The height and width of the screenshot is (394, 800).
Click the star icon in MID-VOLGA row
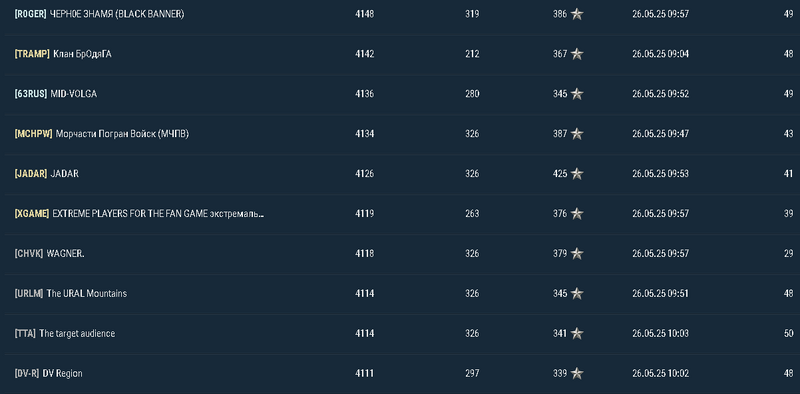(x=577, y=94)
